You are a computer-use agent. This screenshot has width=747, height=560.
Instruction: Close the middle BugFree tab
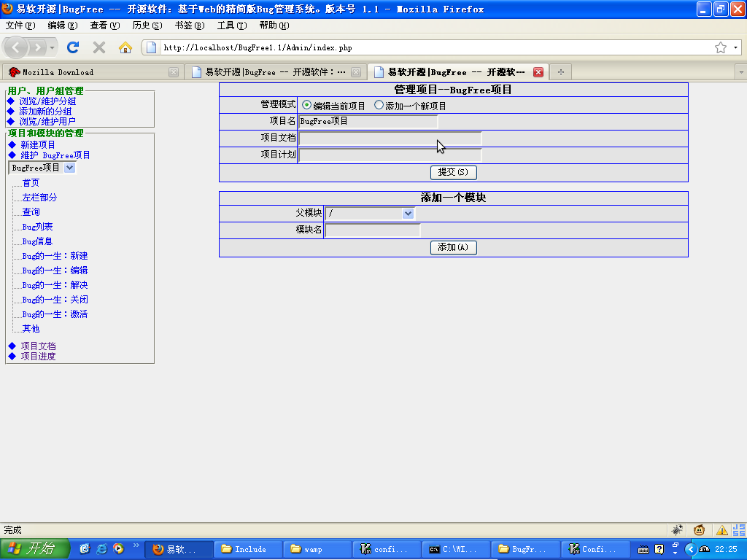[356, 72]
